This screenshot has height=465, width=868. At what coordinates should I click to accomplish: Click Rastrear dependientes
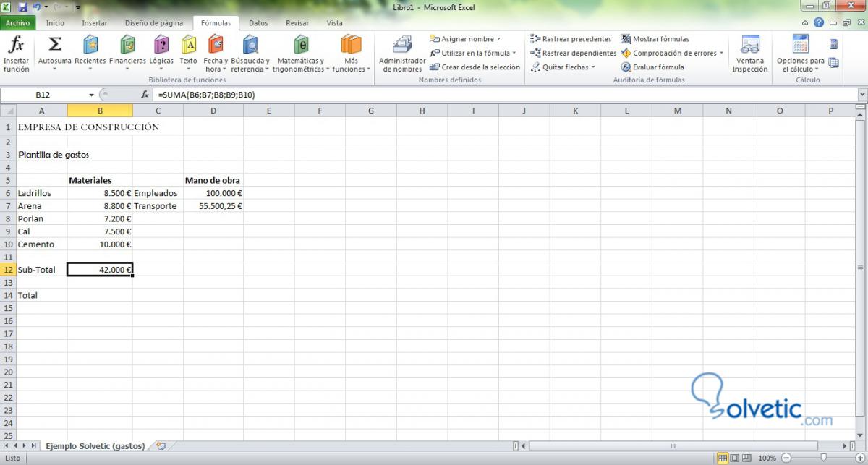point(573,53)
